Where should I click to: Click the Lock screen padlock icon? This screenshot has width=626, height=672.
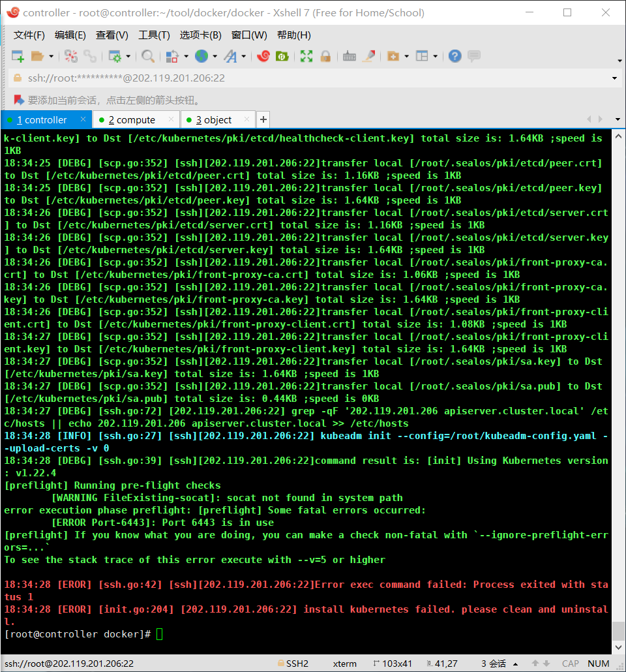(x=325, y=56)
